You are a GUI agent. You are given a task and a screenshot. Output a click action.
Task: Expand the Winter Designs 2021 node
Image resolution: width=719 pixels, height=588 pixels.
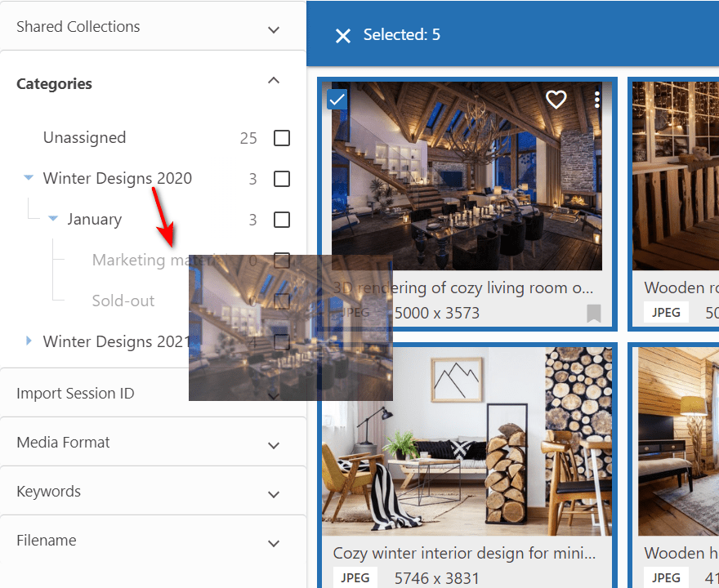[x=29, y=341]
